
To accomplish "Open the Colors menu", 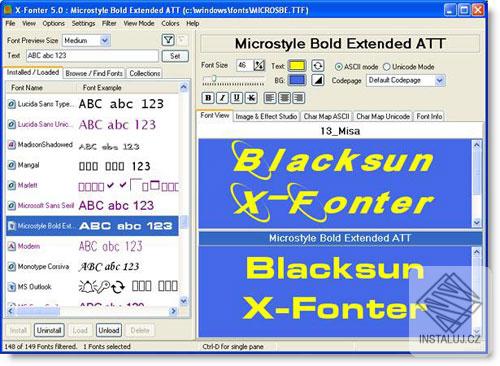I will pyautogui.click(x=170, y=23).
